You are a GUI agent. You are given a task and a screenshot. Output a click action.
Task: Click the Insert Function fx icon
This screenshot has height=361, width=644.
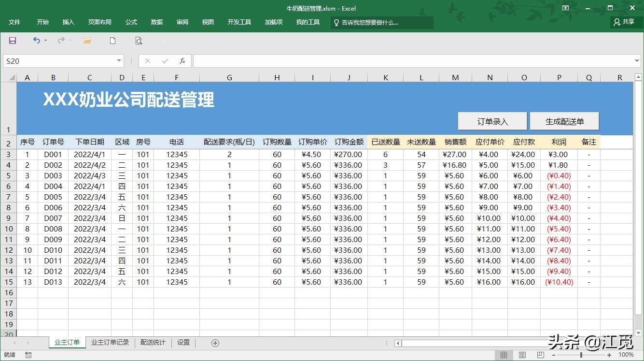click(x=182, y=61)
